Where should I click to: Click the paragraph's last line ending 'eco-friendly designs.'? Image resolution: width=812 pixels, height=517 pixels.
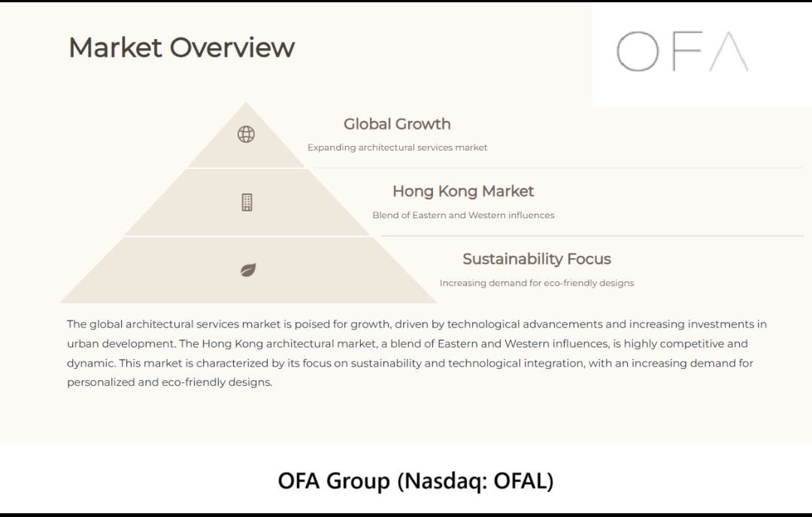point(169,382)
